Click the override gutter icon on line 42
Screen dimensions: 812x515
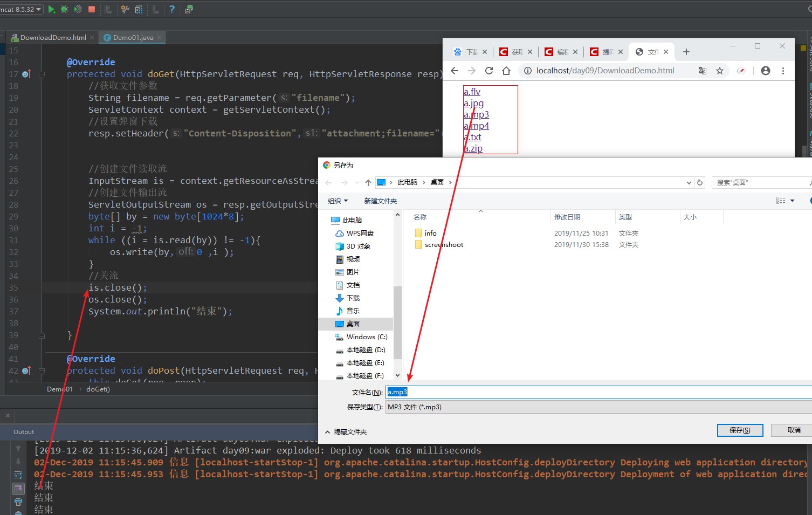pos(26,370)
